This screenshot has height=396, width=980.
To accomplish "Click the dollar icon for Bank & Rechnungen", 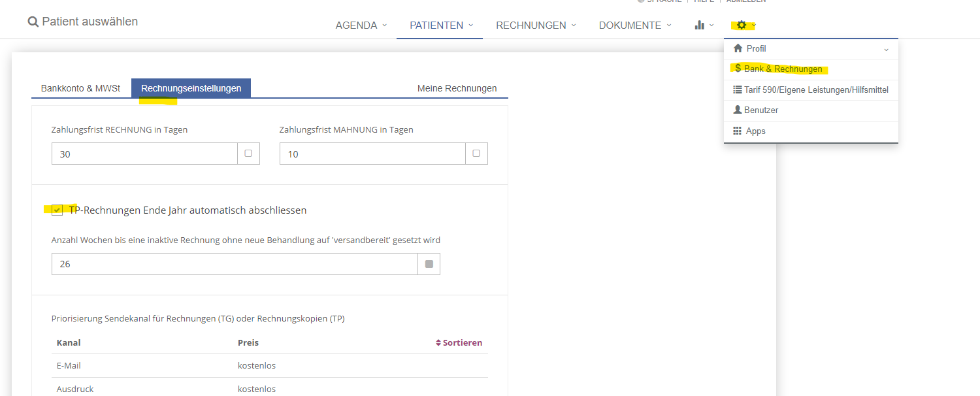I will tap(738, 69).
